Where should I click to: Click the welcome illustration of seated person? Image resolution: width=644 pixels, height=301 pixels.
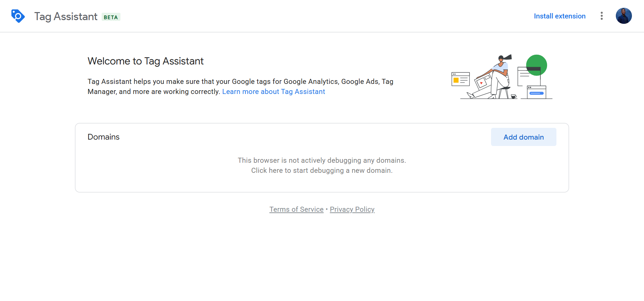[x=502, y=77]
